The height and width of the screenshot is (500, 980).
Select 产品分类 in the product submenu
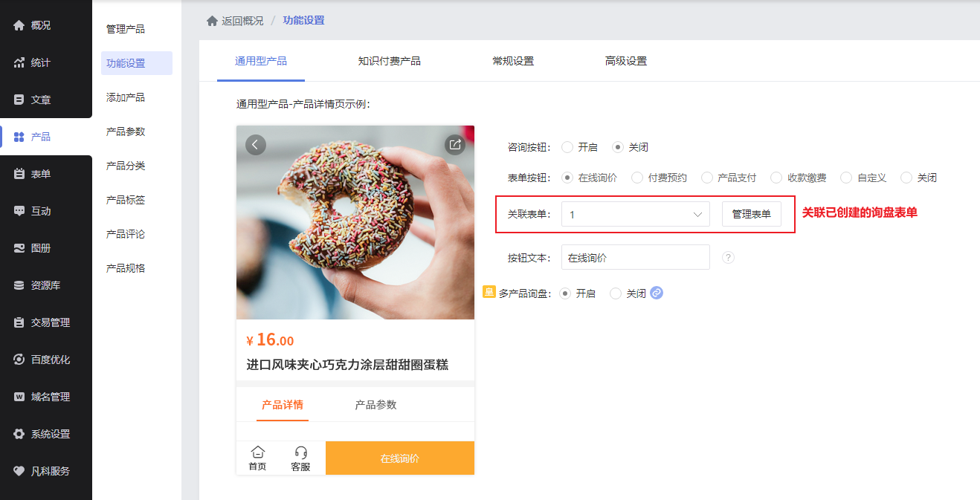click(x=126, y=166)
